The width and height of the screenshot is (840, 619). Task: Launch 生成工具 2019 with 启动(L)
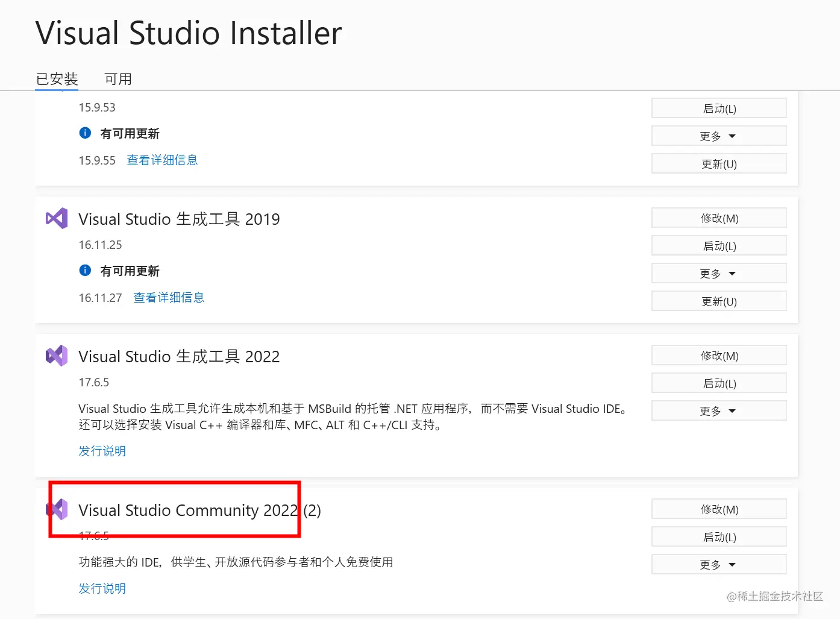tap(719, 246)
